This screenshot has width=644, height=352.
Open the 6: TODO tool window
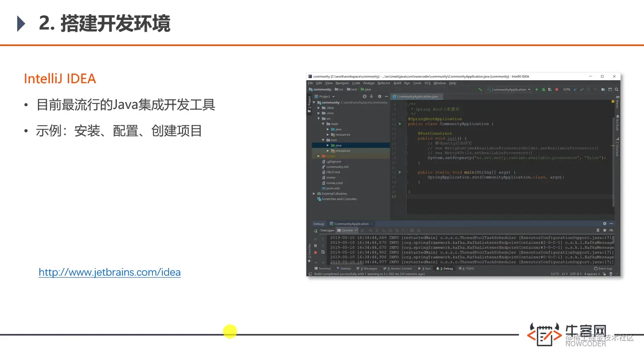pyautogui.click(x=466, y=268)
